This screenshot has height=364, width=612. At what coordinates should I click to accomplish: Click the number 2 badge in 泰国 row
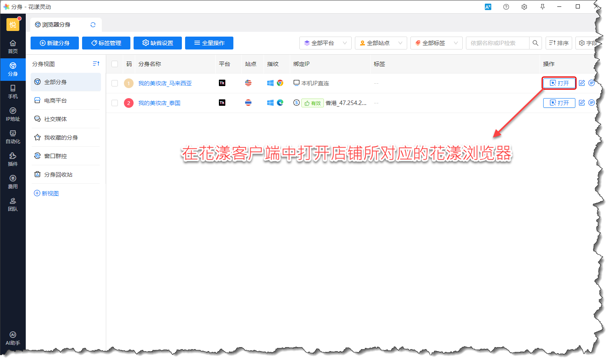pos(129,103)
